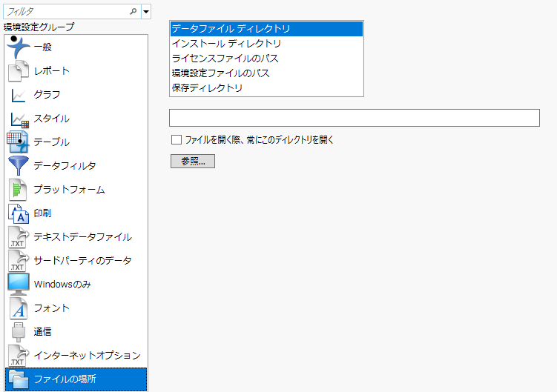Image resolution: width=557 pixels, height=392 pixels.
Task: Click the 参照... browse button
Action: (193, 162)
